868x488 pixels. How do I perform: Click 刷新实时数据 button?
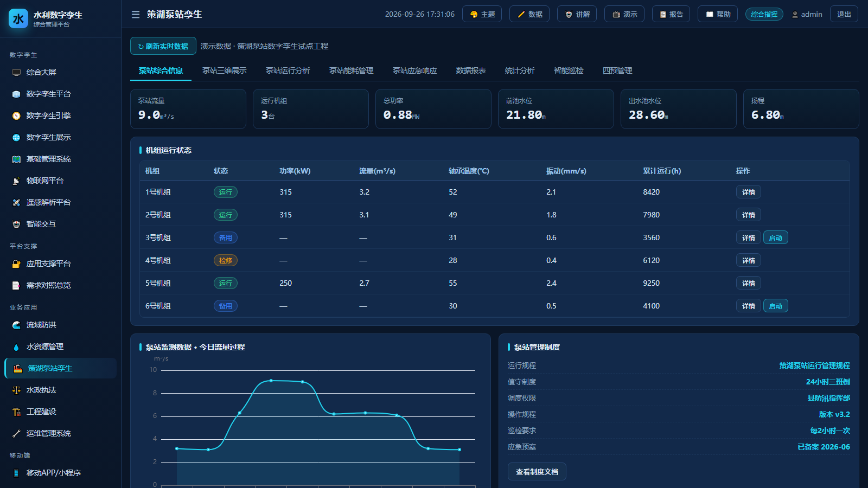point(163,46)
